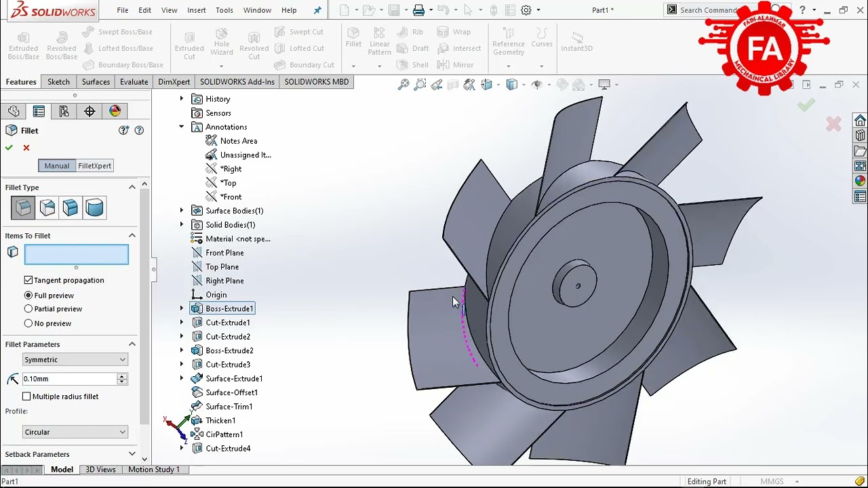Select Surface-Trim1 in the feature tree
This screenshot has height=488, width=868.
[229, 407]
